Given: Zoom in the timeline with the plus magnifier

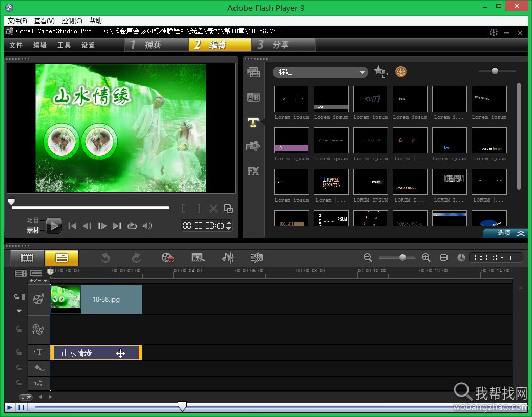Looking at the screenshot, I should 426,258.
